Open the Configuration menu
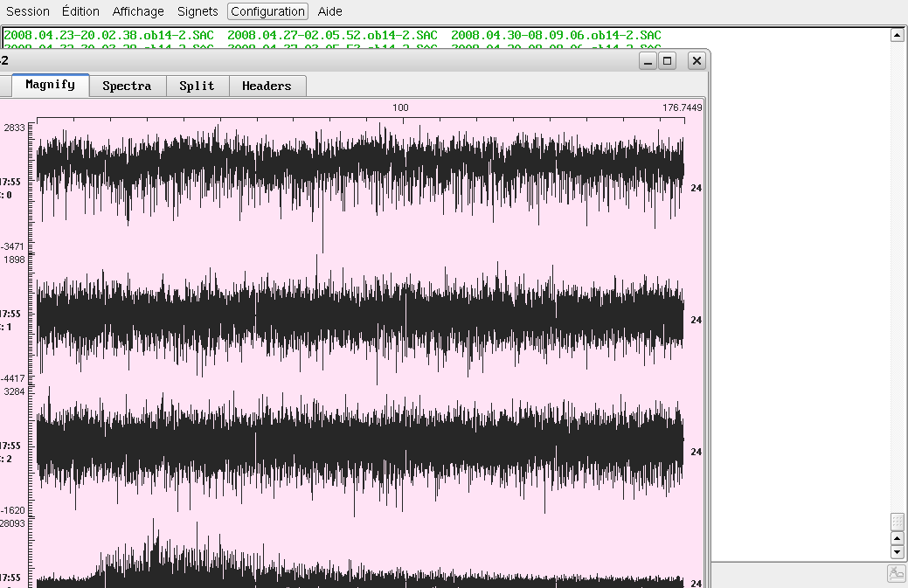908x588 pixels. (x=267, y=11)
